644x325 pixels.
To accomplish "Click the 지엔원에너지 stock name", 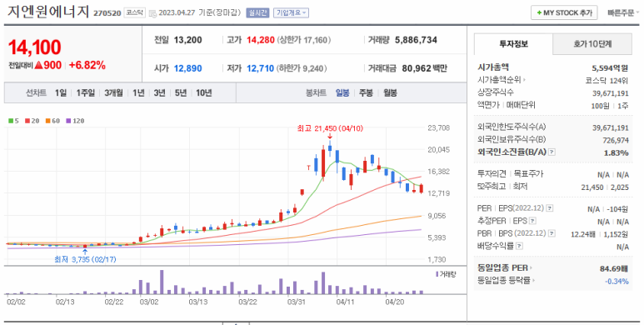I will point(48,12).
